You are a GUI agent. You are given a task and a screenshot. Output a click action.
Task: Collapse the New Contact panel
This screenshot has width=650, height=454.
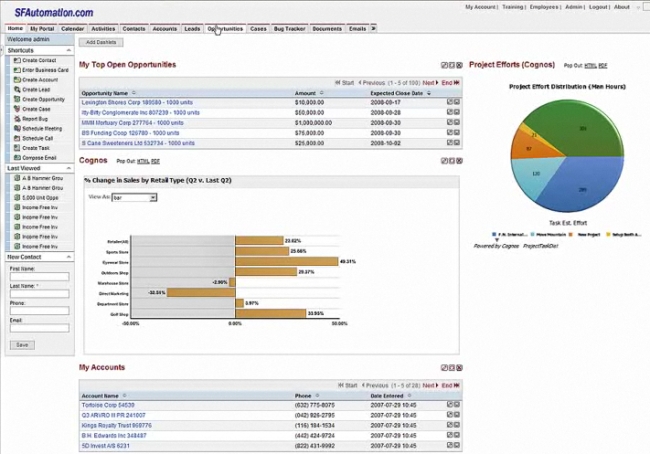pos(69,257)
